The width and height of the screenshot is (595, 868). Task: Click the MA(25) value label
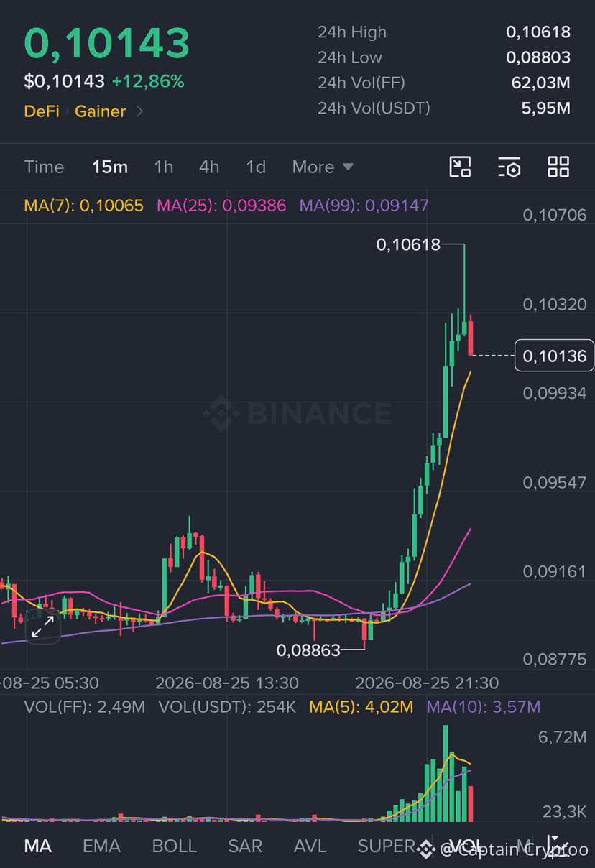coord(221,206)
